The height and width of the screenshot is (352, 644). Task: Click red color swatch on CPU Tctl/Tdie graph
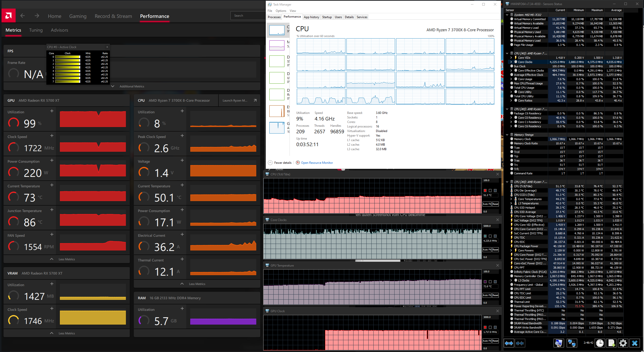[485, 190]
